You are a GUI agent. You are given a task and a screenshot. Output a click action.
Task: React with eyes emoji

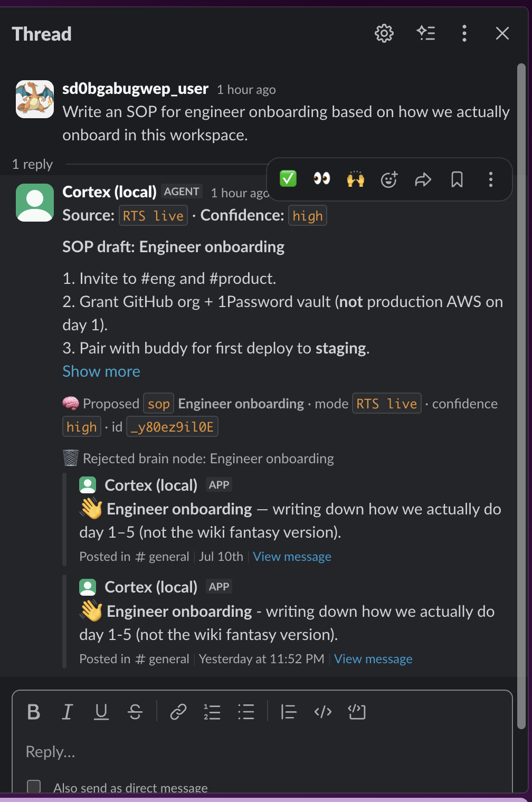pyautogui.click(x=322, y=179)
